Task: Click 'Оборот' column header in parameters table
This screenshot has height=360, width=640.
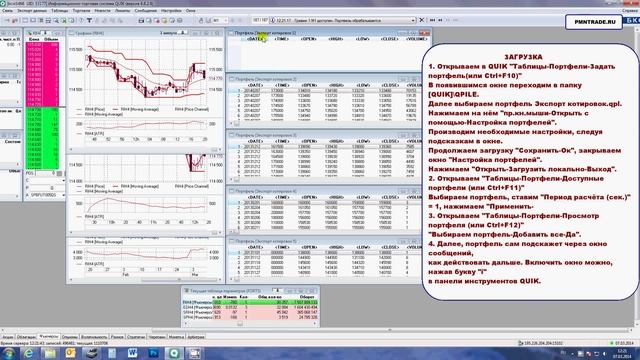Action: [307, 297]
